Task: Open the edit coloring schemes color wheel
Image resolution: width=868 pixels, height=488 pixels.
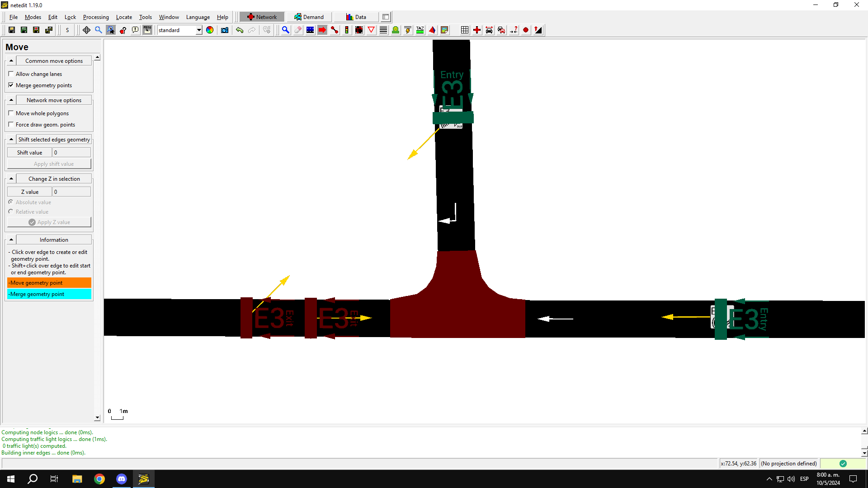Action: (x=210, y=30)
